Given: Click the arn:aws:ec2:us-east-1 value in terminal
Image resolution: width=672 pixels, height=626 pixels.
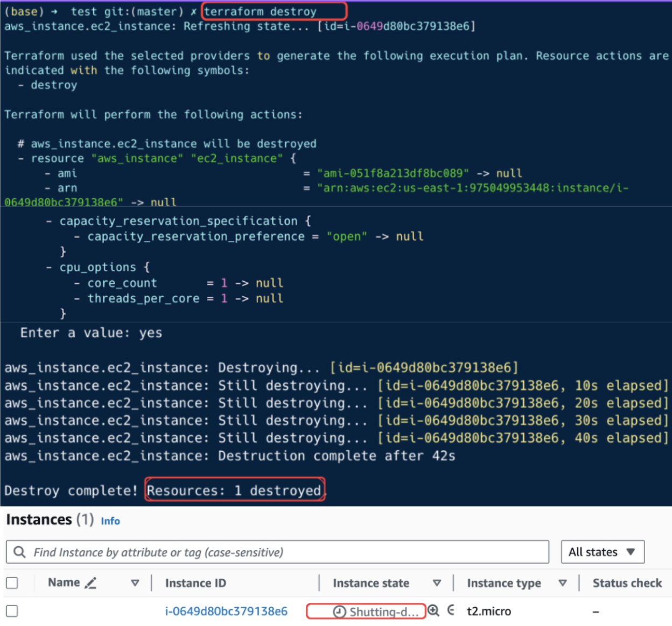Looking at the screenshot, I should (x=473, y=188).
